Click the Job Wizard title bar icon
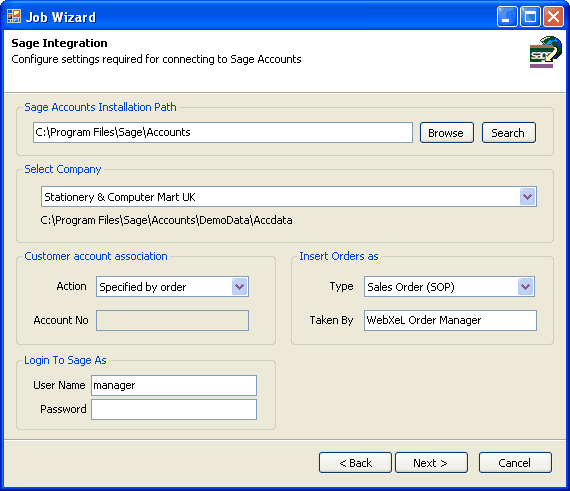The height and width of the screenshot is (491, 570). 14,16
